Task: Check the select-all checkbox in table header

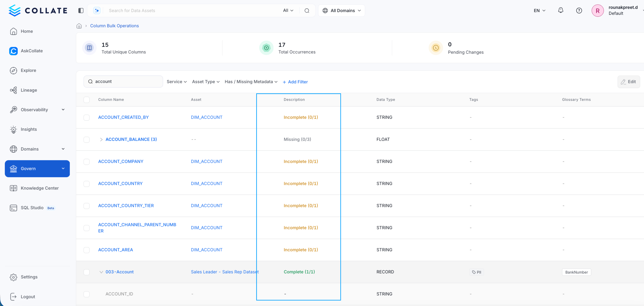Action: [86, 100]
